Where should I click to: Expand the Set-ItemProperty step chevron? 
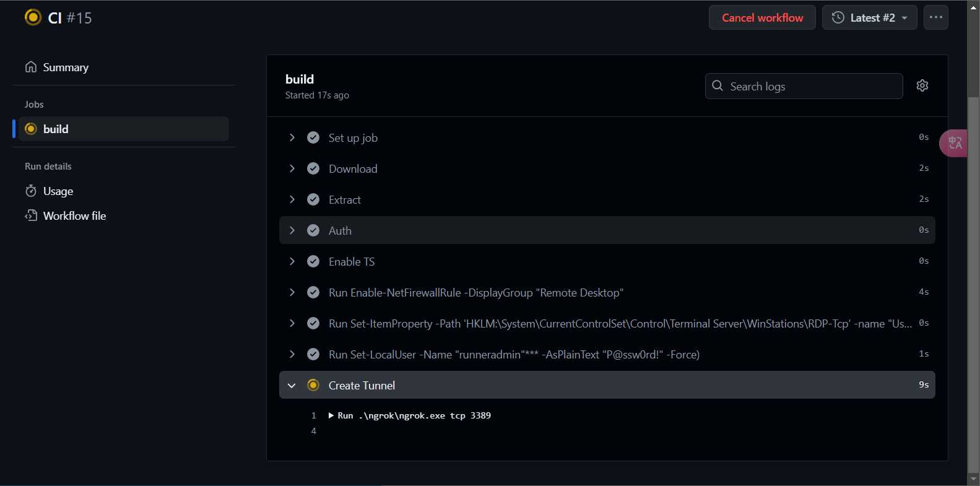tap(292, 323)
